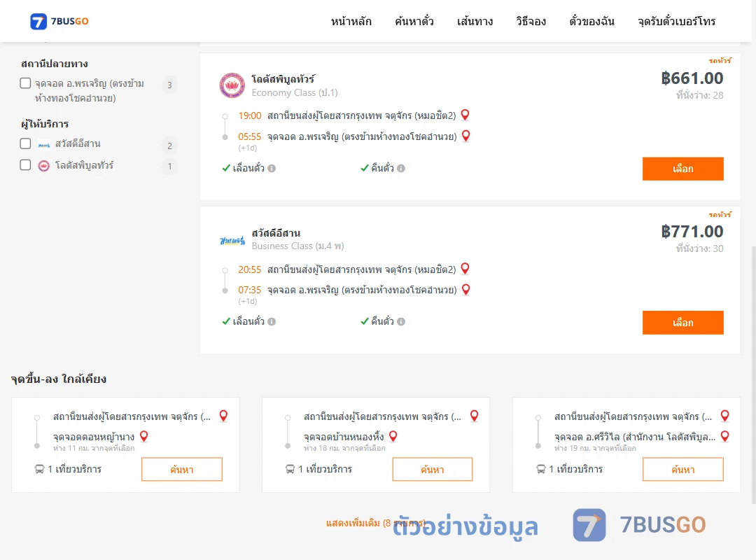Open map pin beside จุดจอด อ.ศรีวิไล
The width and height of the screenshot is (756, 560).
[724, 437]
